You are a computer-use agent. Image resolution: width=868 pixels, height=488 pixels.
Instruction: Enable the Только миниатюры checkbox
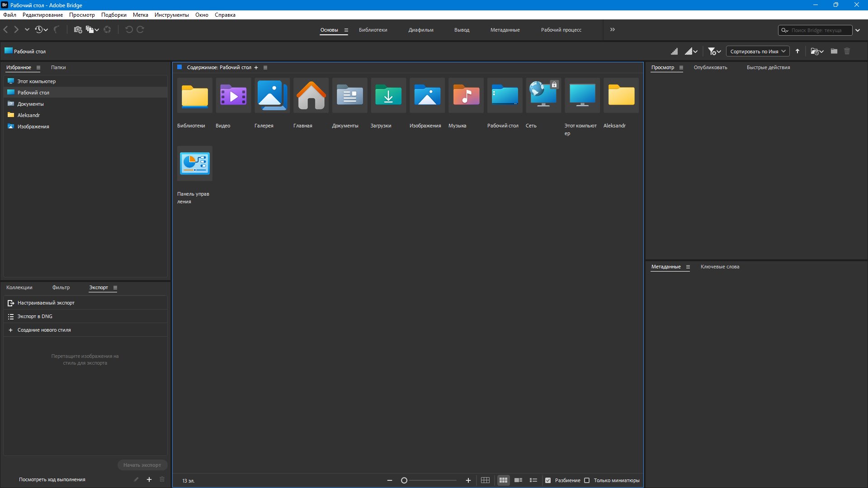pyautogui.click(x=587, y=480)
